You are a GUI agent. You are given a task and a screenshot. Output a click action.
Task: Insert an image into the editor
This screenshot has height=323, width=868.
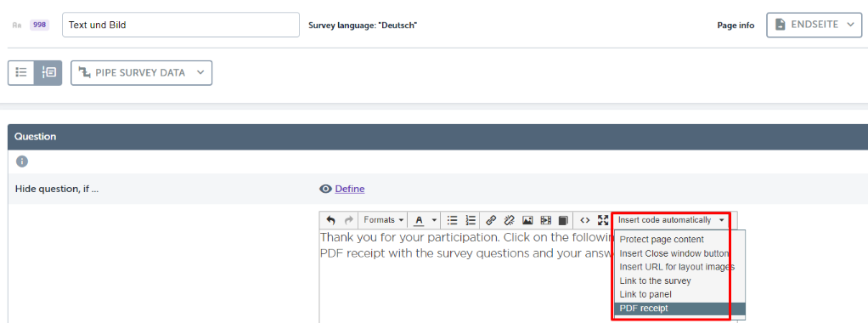[x=527, y=220]
